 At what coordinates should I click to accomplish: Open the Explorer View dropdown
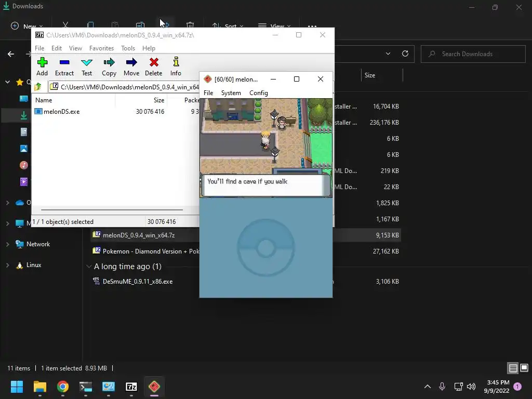click(274, 26)
